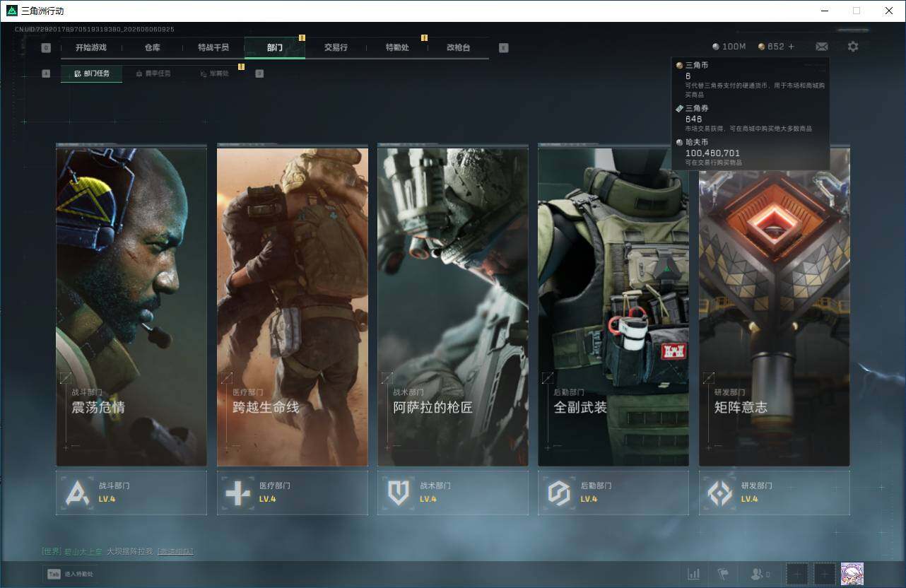Viewport: 906px width, 588px height.
Task: Open the 赛季任务 sub-tab
Action: [153, 73]
